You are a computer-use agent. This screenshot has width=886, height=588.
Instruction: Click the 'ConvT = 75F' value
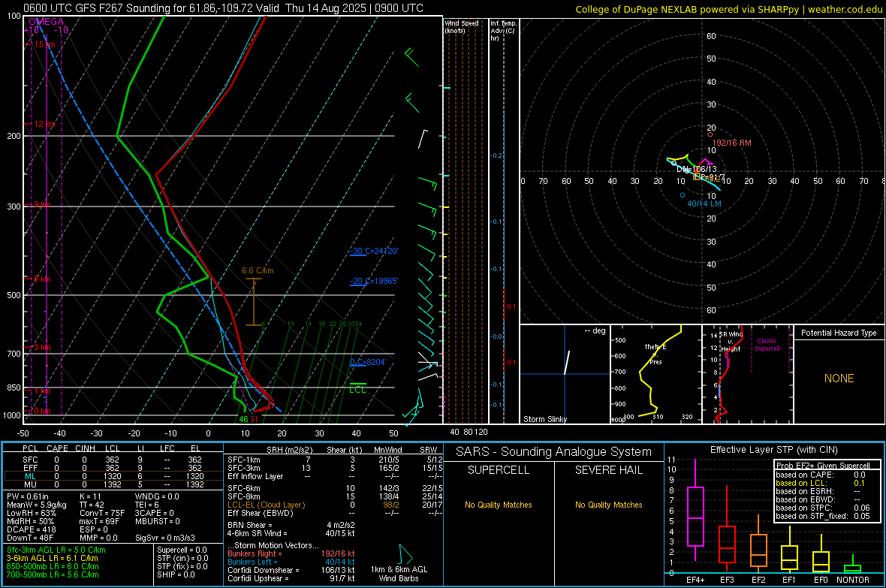click(102, 514)
